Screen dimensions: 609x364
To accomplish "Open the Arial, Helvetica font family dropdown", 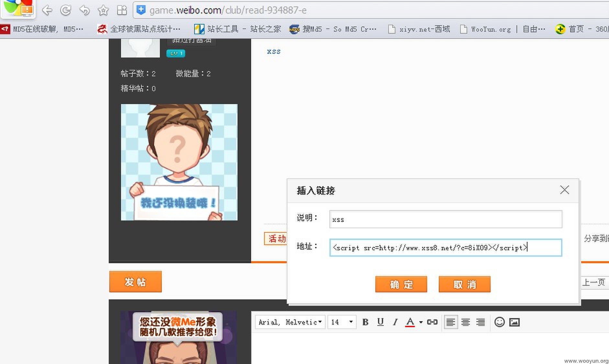I will point(290,322).
